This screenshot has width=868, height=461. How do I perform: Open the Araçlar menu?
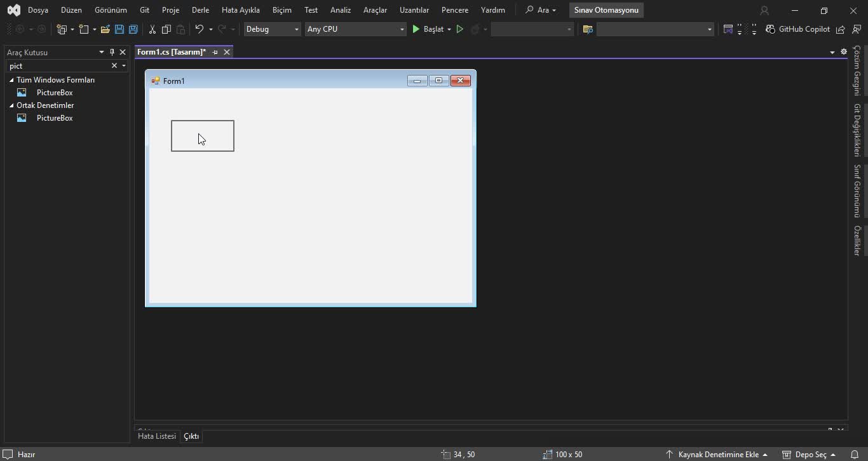pos(375,10)
